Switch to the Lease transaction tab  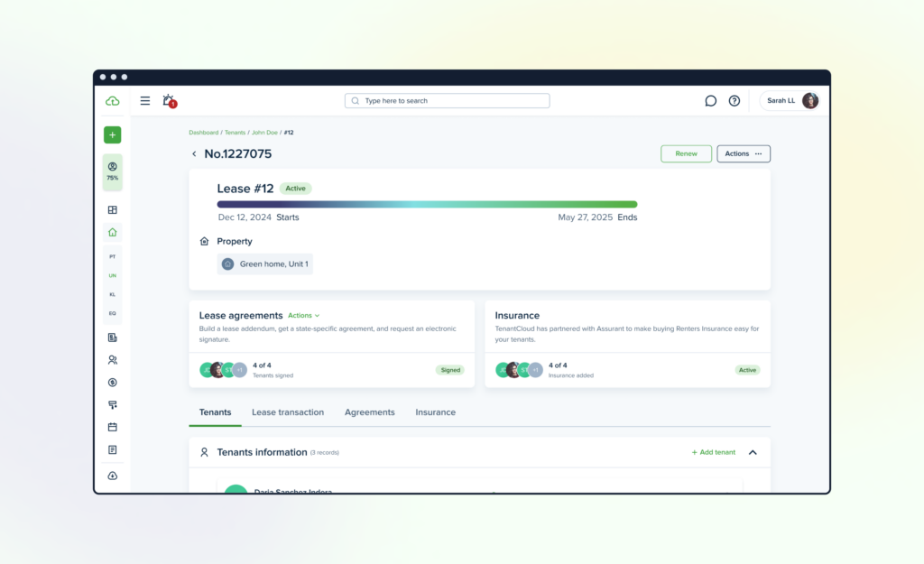[x=288, y=412]
